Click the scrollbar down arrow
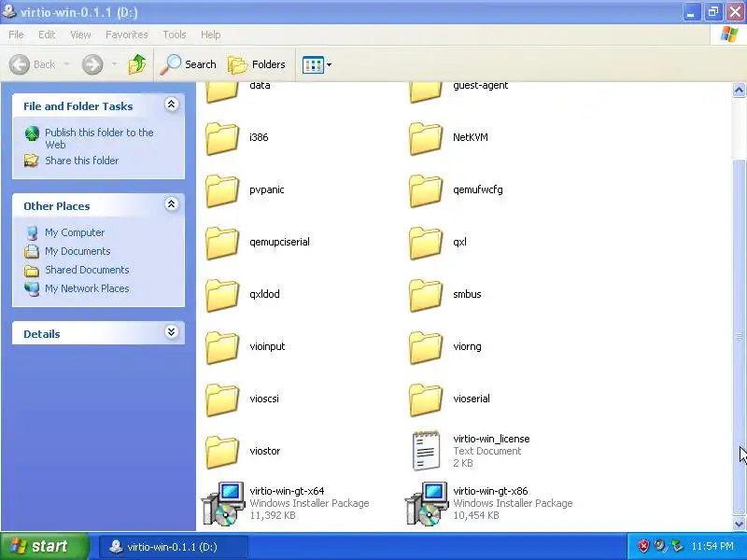The width and height of the screenshot is (747, 560). (x=739, y=524)
